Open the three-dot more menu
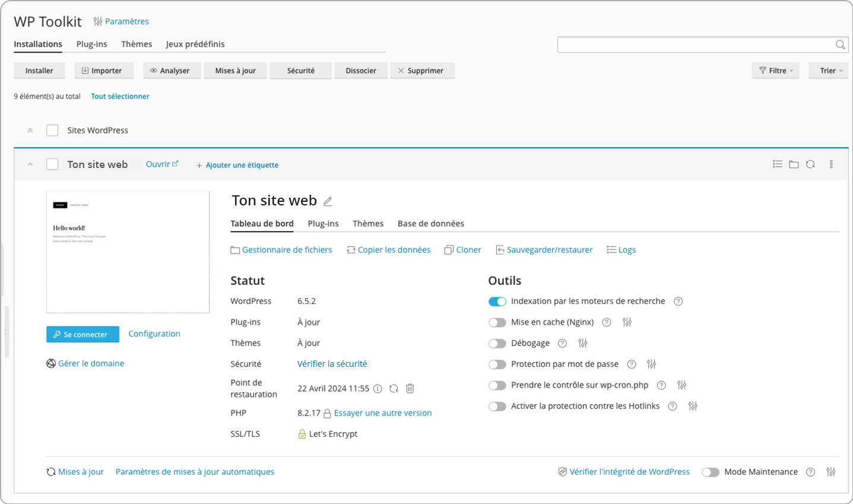 pos(831,164)
